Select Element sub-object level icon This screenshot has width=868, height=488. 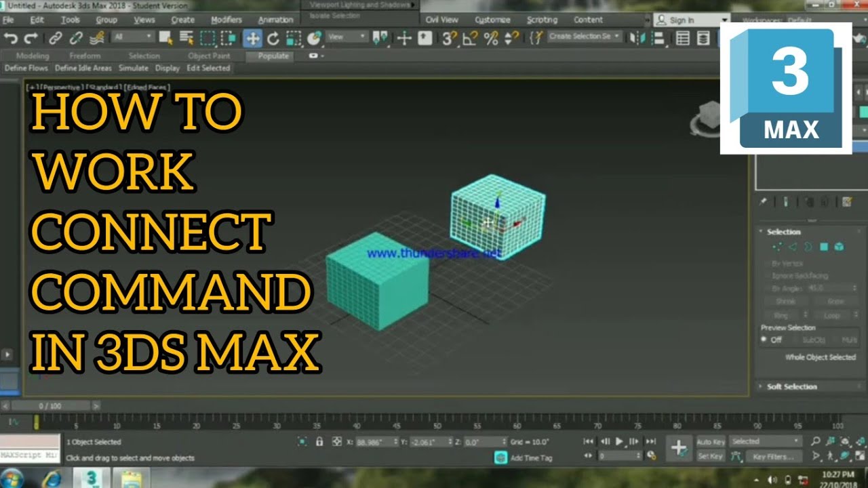(839, 247)
